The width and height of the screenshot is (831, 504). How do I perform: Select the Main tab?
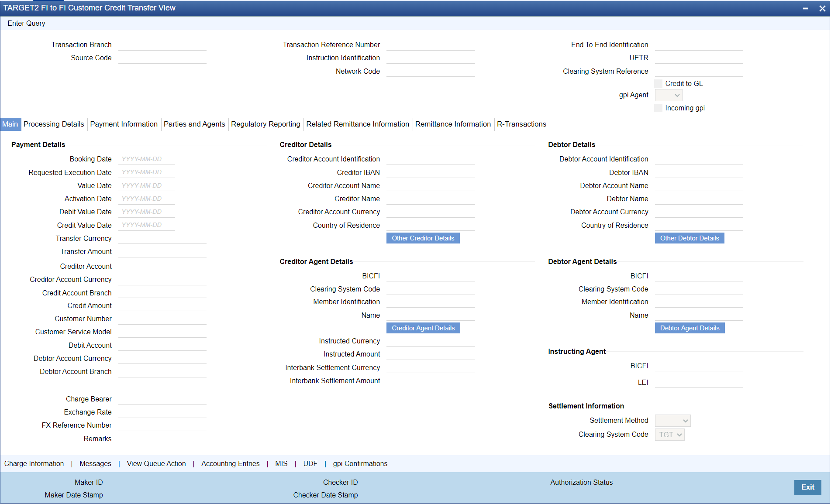10,124
